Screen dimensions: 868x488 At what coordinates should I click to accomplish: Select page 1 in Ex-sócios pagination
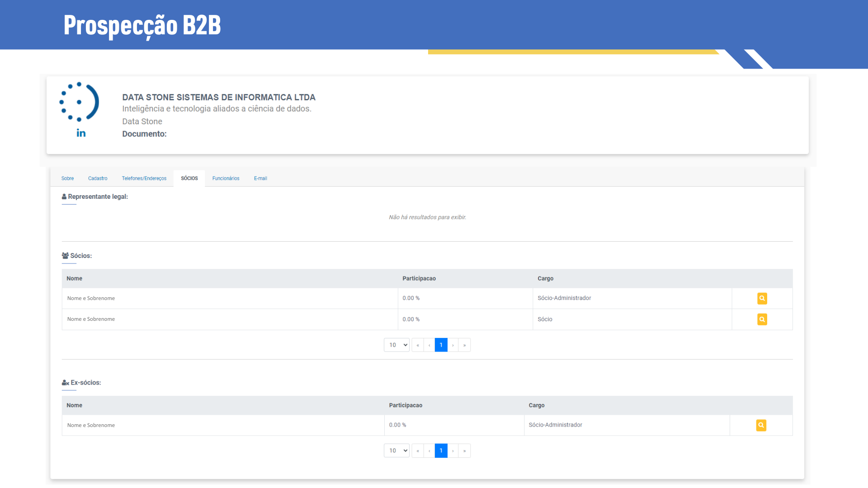pyautogui.click(x=441, y=451)
